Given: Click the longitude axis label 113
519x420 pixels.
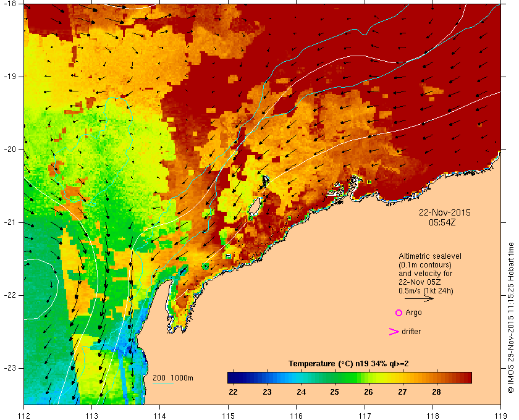Looking at the screenshot, I should (x=91, y=416).
